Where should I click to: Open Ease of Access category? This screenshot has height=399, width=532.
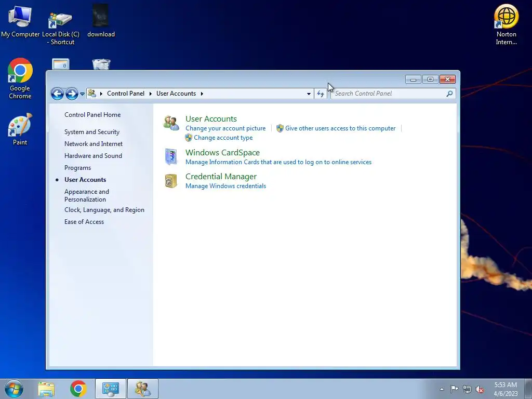point(84,221)
